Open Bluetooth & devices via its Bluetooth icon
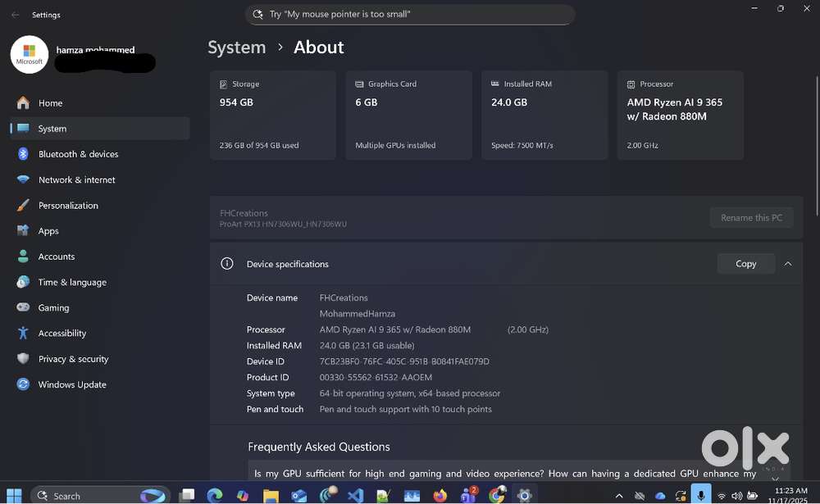Viewport: 820px width, 504px height. [x=22, y=154]
